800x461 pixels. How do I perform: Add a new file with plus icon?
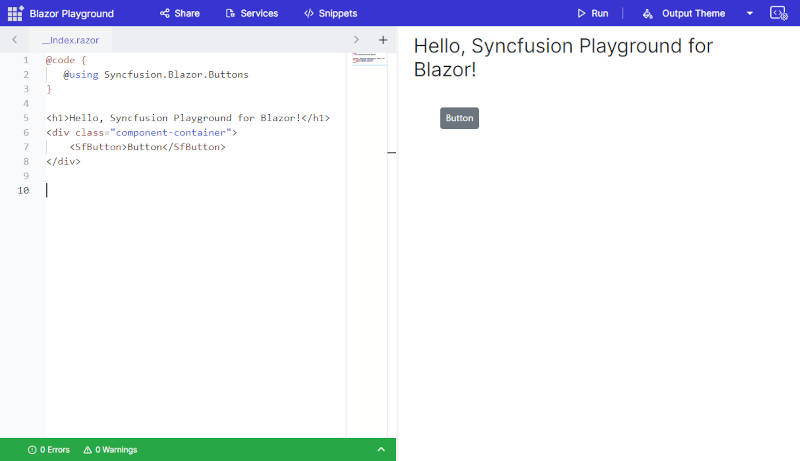coord(383,40)
